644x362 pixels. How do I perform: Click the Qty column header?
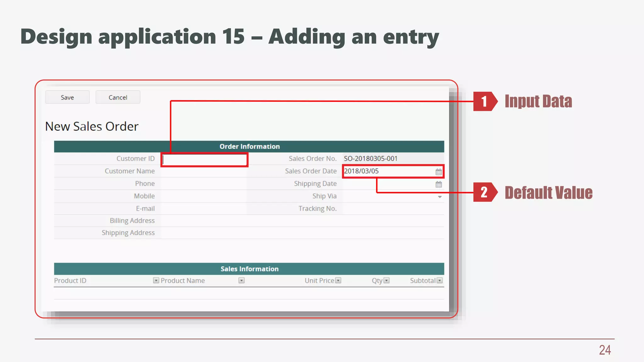coord(377,281)
